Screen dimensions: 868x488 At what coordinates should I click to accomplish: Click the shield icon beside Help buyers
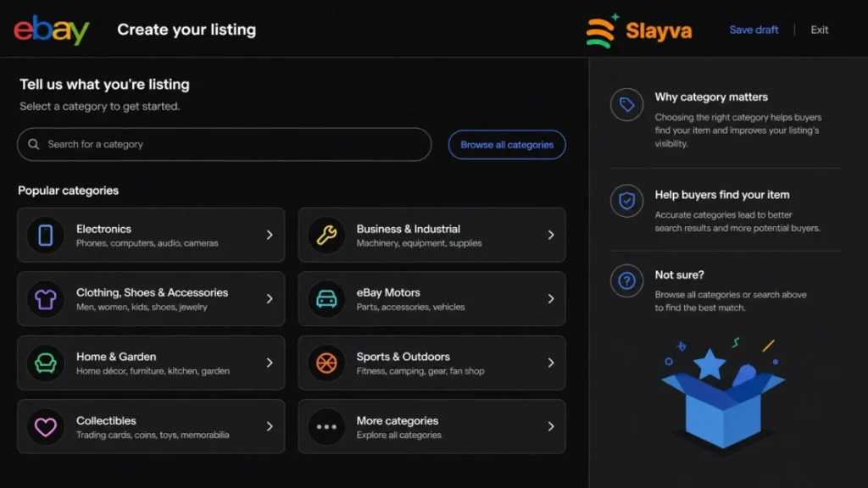pos(626,201)
